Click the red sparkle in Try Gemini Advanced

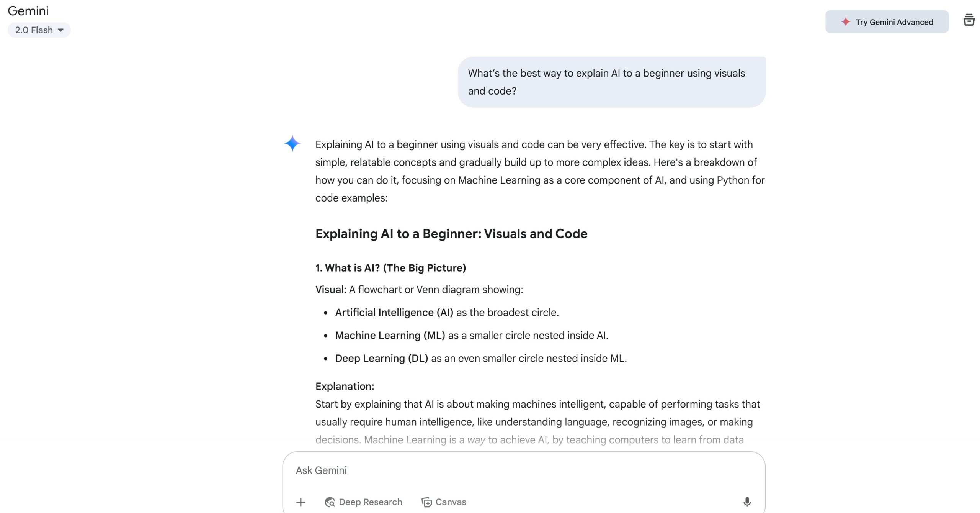click(x=846, y=22)
